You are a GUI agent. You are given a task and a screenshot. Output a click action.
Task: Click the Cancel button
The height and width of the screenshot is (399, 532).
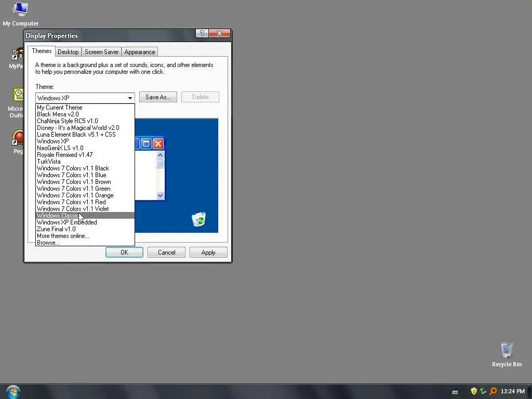(166, 252)
